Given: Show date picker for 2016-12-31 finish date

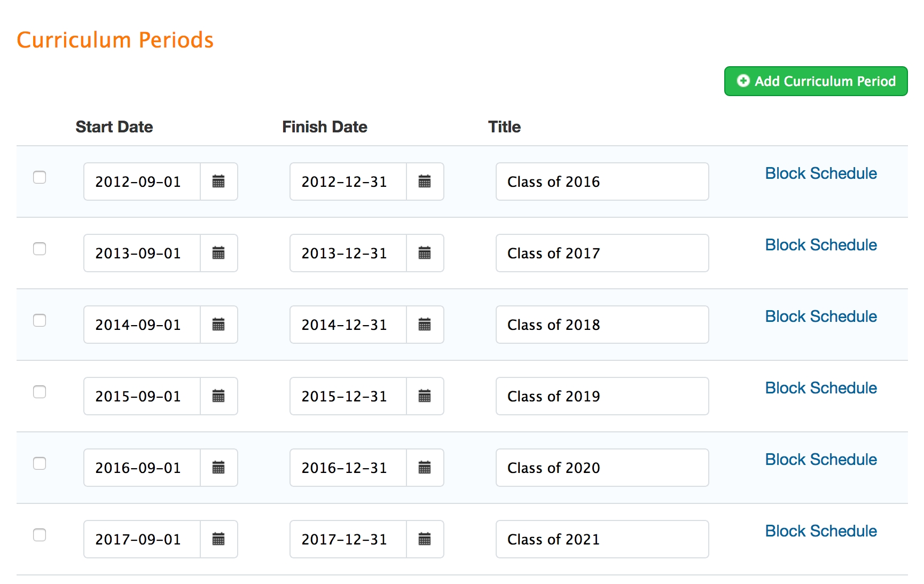Looking at the screenshot, I should coord(425,468).
